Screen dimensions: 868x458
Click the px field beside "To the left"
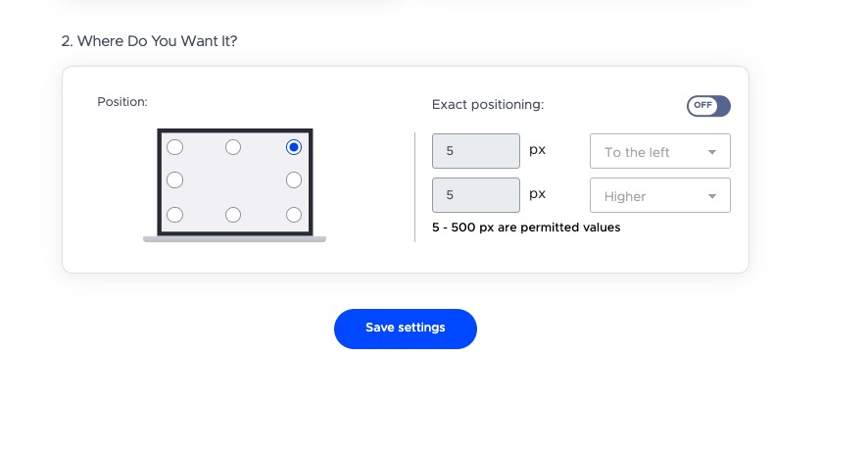coord(475,152)
